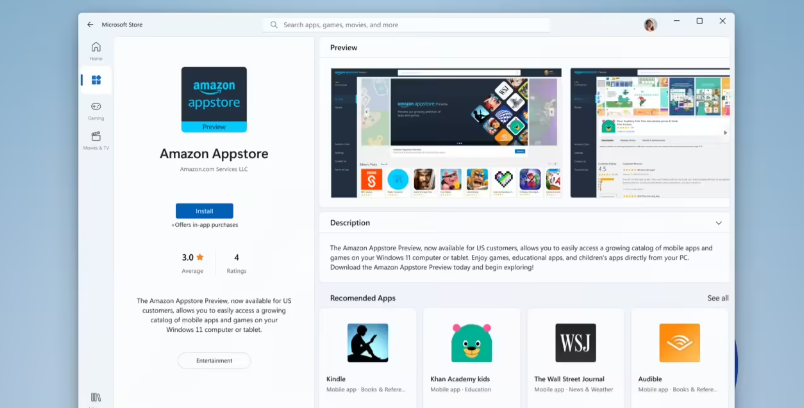Open the user profile avatar
Viewport: 804px width, 408px height.
pos(650,25)
